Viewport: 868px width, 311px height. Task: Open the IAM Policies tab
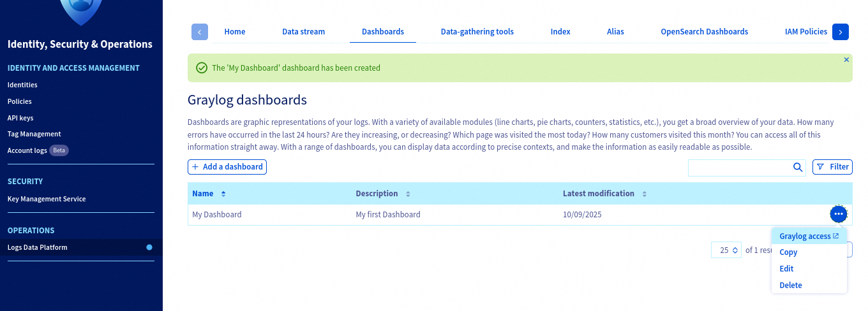(806, 31)
